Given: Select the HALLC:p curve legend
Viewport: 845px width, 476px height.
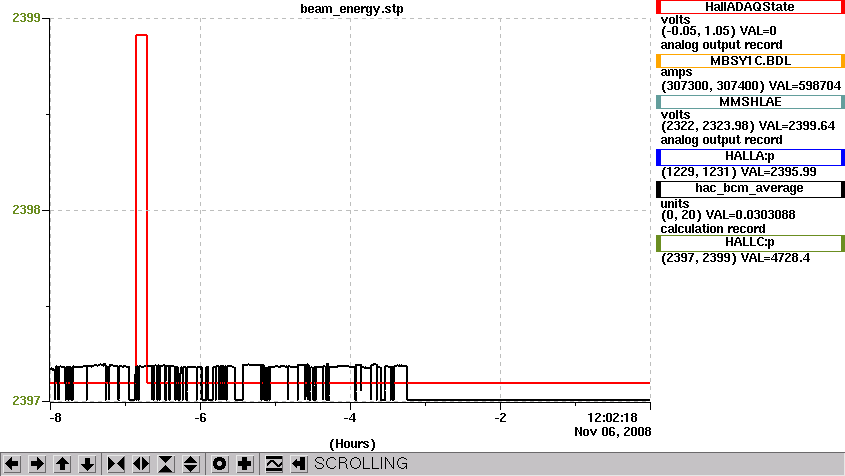Looking at the screenshot, I should pos(750,243).
